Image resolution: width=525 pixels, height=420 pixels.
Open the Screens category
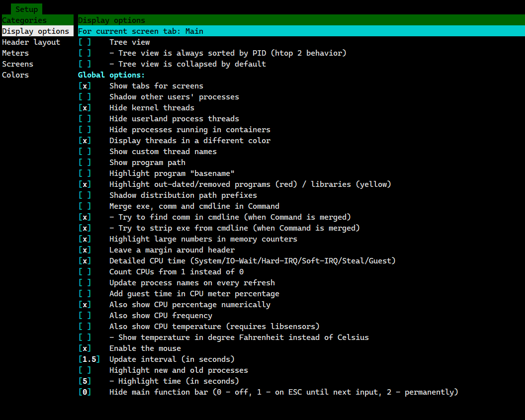point(17,64)
